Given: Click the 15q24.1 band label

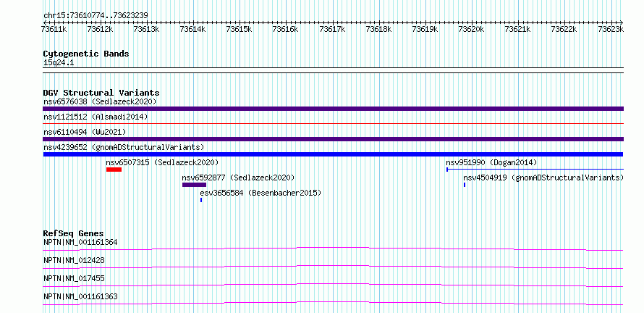Looking at the screenshot, I should click(x=59, y=63).
